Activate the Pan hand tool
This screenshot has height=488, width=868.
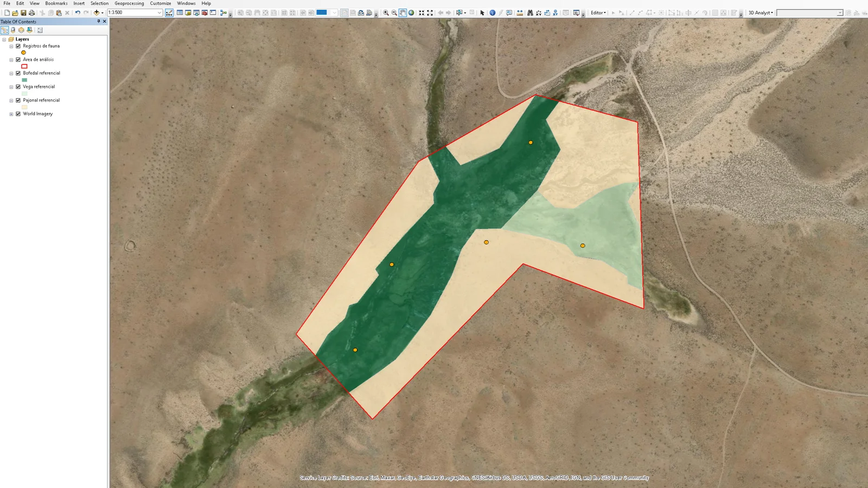403,12
